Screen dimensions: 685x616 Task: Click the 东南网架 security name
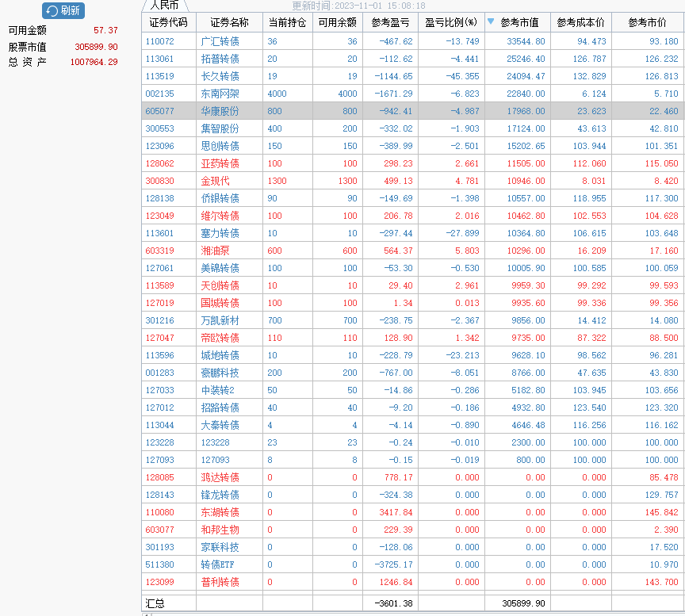coord(220,94)
